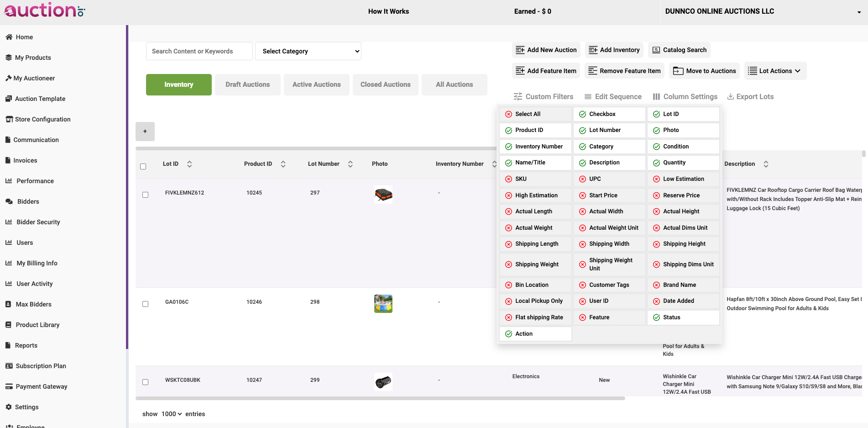
Task: Switch to the Closed Auctions tab
Action: (x=385, y=85)
